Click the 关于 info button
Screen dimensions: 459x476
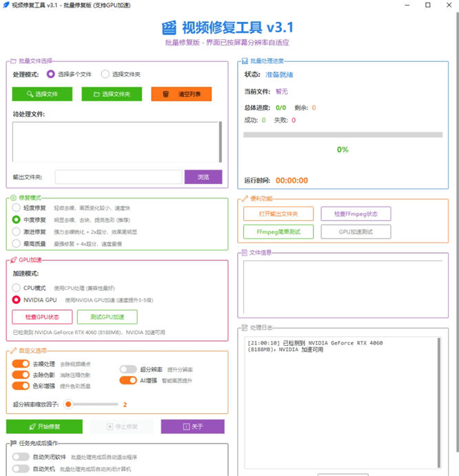pos(192,426)
